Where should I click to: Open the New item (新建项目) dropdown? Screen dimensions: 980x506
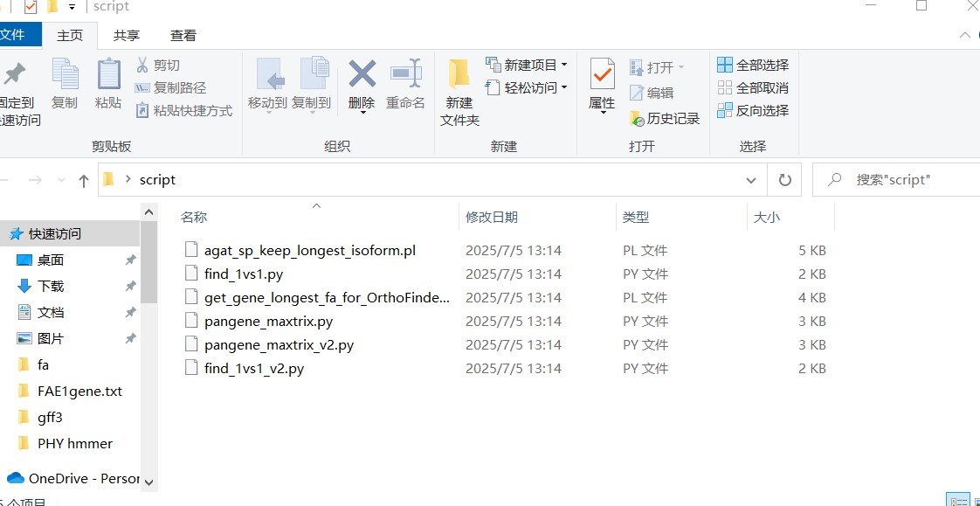pos(527,65)
